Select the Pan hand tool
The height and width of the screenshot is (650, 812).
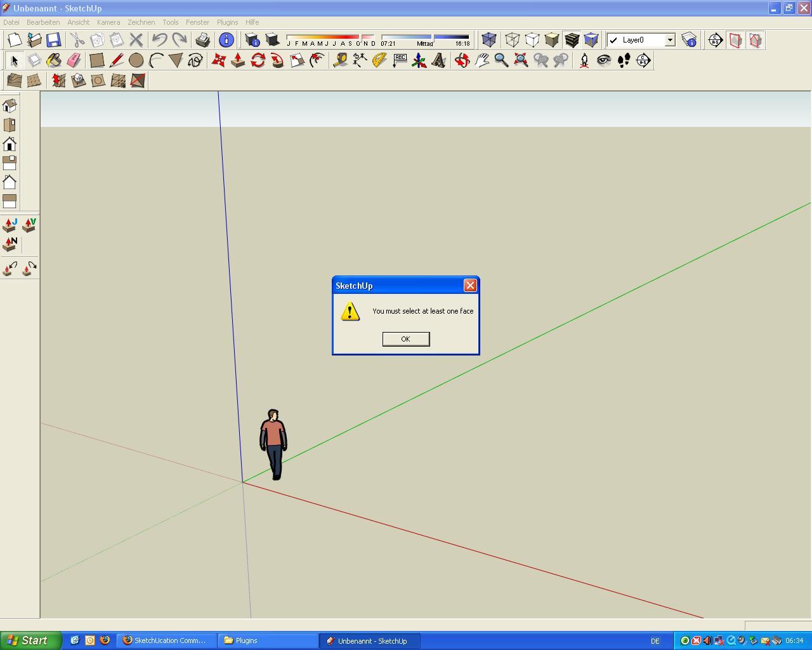pos(481,60)
